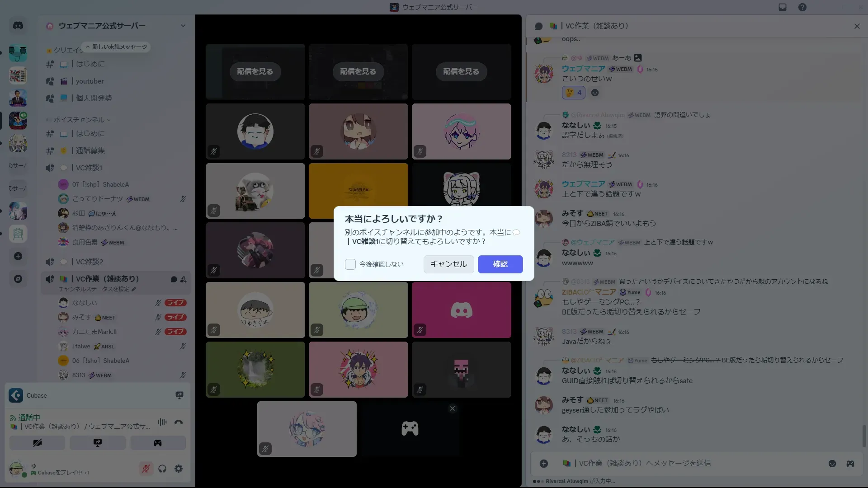The width and height of the screenshot is (868, 488).
Task: Toggle microphone mute in user panel
Action: (146, 469)
